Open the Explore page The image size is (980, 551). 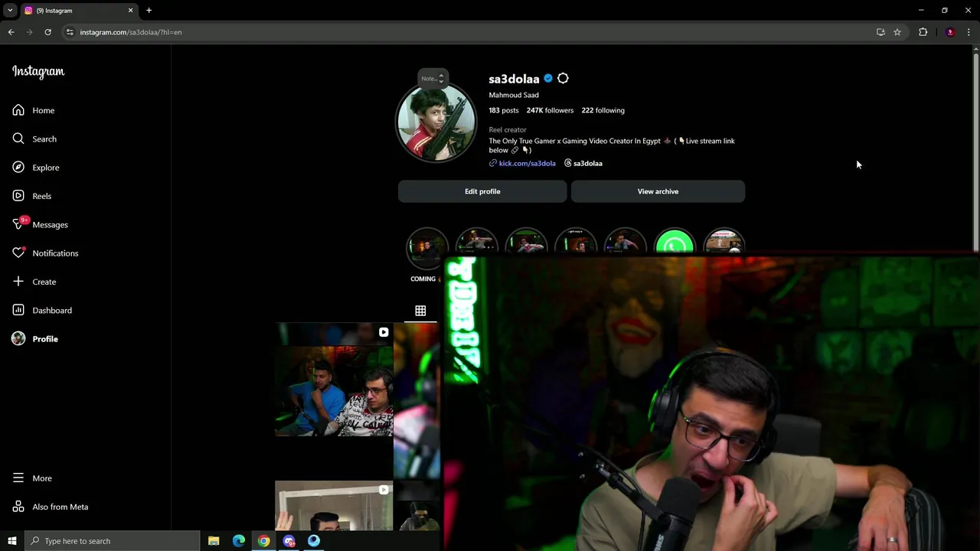(x=36, y=168)
